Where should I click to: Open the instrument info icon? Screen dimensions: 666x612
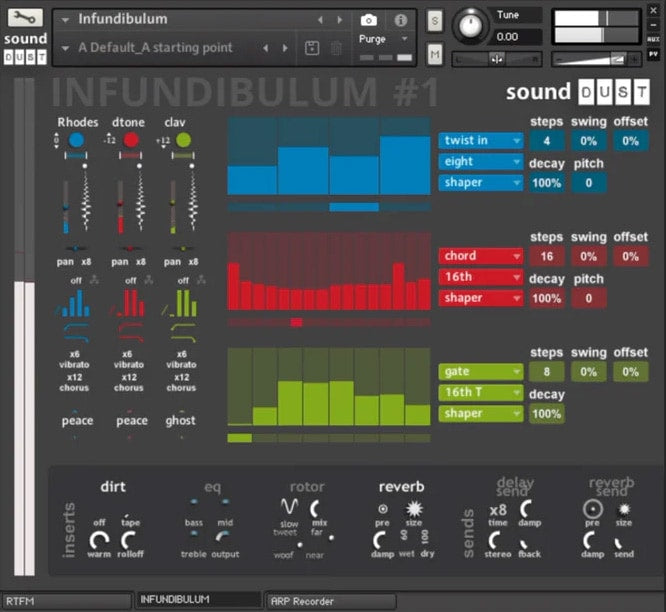coord(401,20)
